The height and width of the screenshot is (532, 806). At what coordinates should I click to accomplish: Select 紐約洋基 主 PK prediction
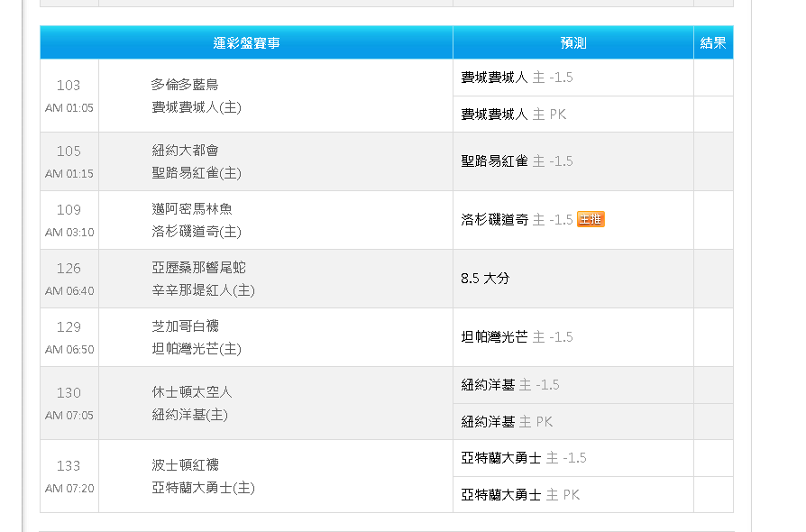coord(507,422)
